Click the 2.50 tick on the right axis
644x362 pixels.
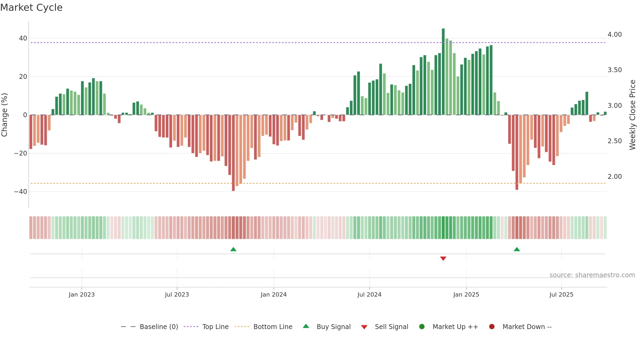(x=615, y=141)
